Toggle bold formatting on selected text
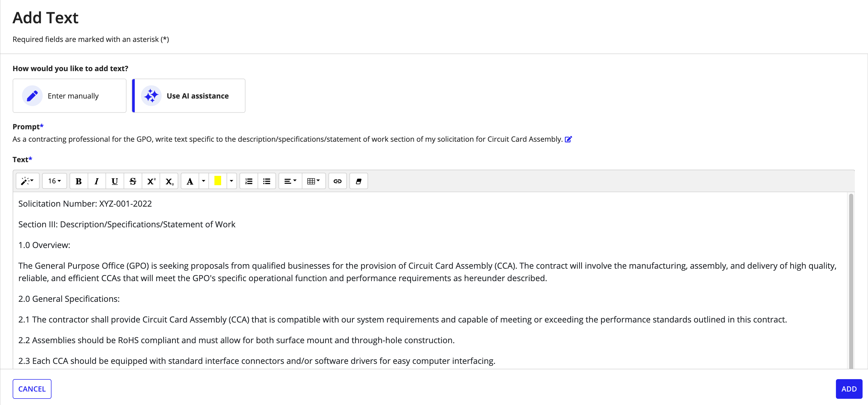Image resolution: width=868 pixels, height=405 pixels. 79,181
